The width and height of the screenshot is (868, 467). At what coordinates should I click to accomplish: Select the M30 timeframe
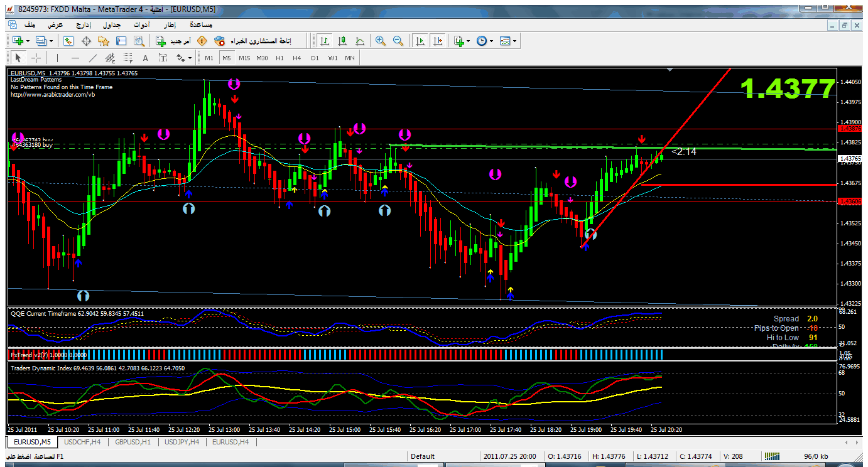point(262,58)
